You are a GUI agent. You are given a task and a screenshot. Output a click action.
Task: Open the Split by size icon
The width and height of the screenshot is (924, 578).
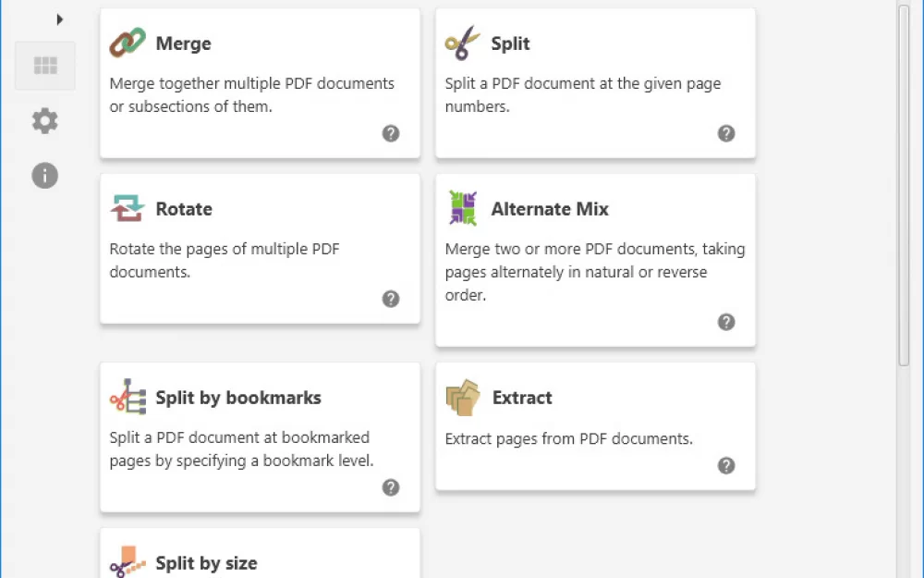(x=128, y=561)
